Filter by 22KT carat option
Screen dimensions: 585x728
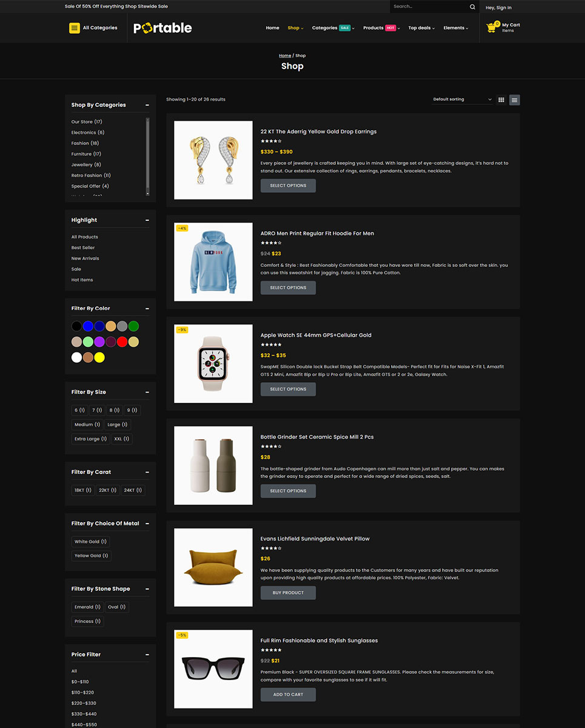[x=107, y=490]
